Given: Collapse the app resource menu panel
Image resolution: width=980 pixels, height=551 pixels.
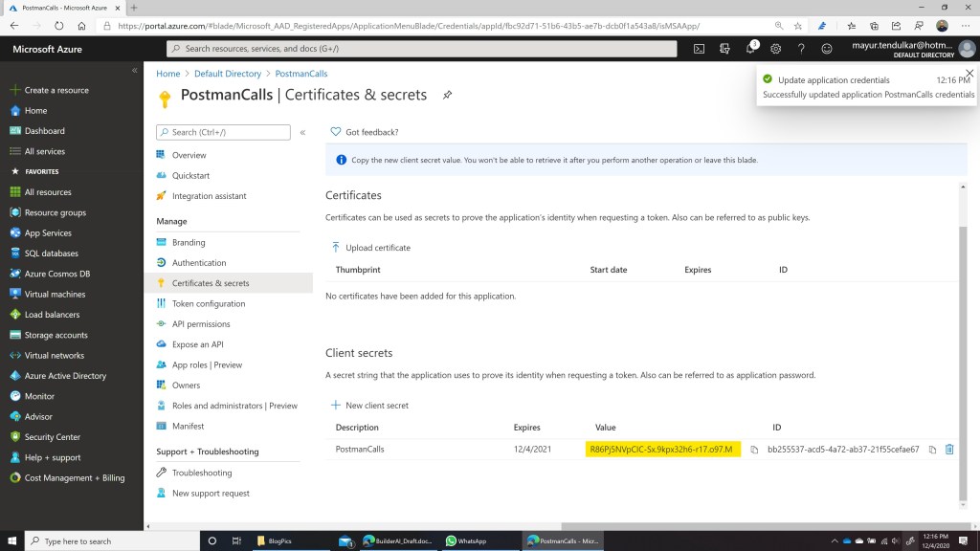Looking at the screenshot, I should (302, 132).
